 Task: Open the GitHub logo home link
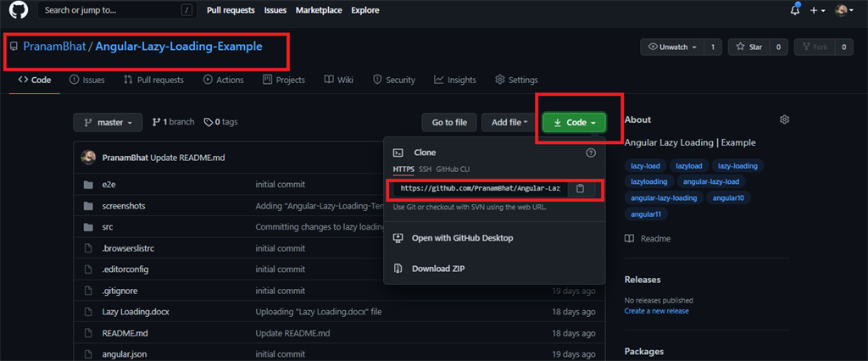click(19, 10)
